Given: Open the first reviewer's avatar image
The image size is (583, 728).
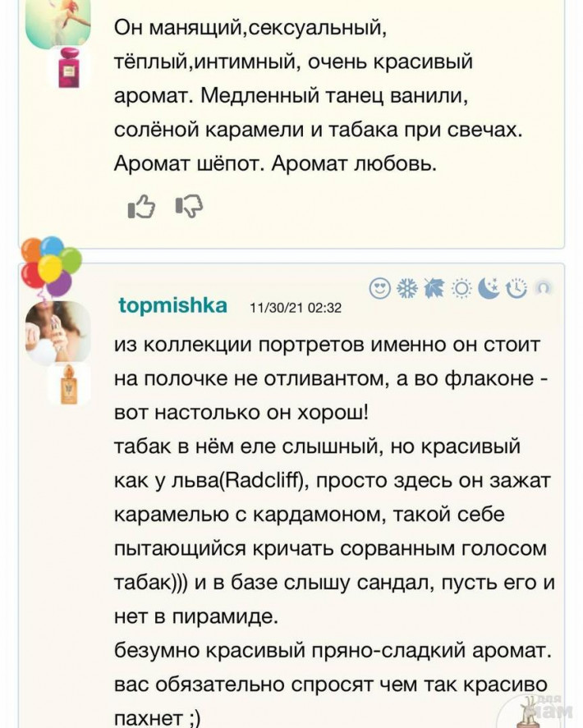Looking at the screenshot, I should (57, 23).
